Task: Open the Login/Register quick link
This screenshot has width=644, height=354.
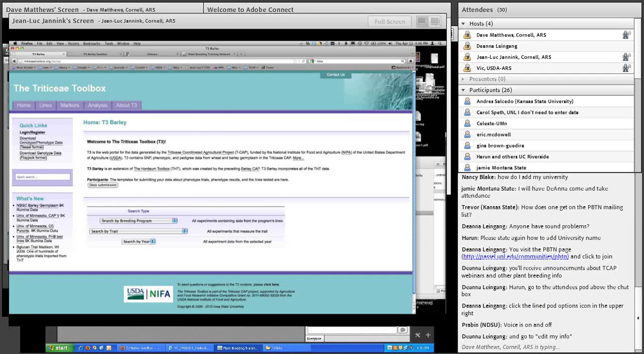Action: coord(32,132)
